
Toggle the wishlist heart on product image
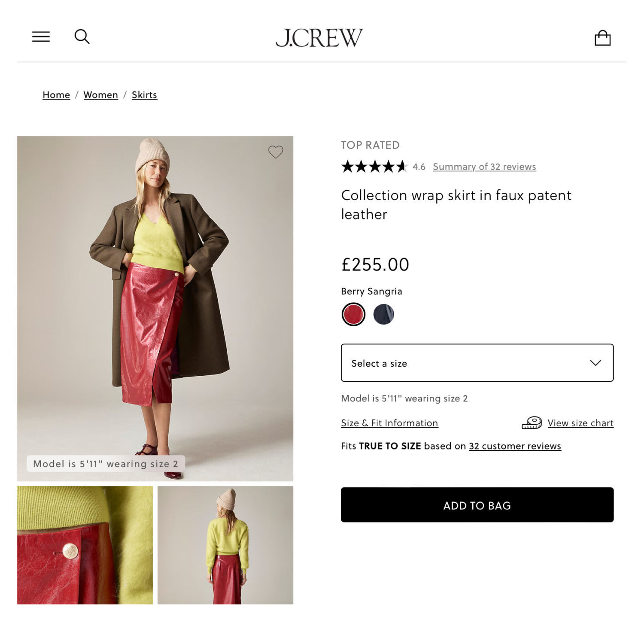coord(276,152)
